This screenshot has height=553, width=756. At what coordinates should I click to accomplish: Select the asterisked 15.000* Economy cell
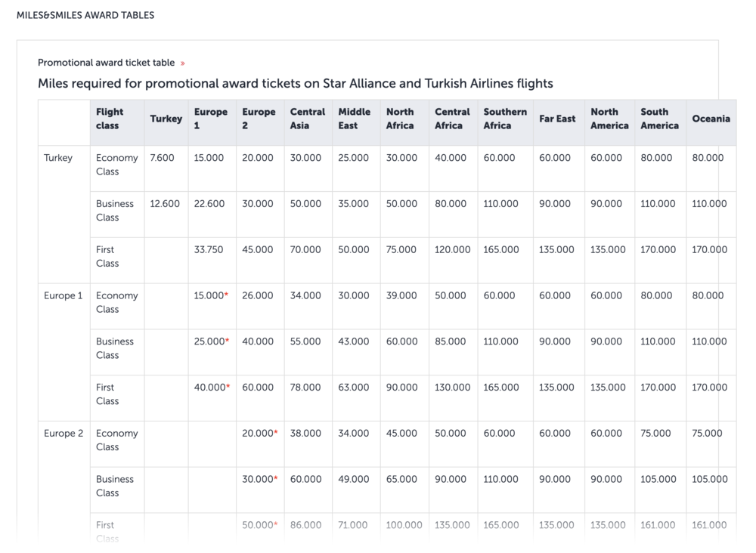coord(212,295)
